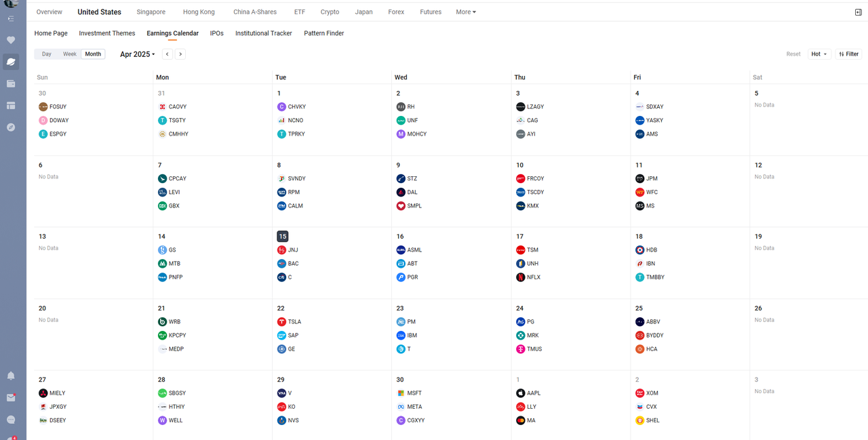The width and height of the screenshot is (868, 440).
Task: Click the AAPL logo on May 1
Action: click(520, 393)
